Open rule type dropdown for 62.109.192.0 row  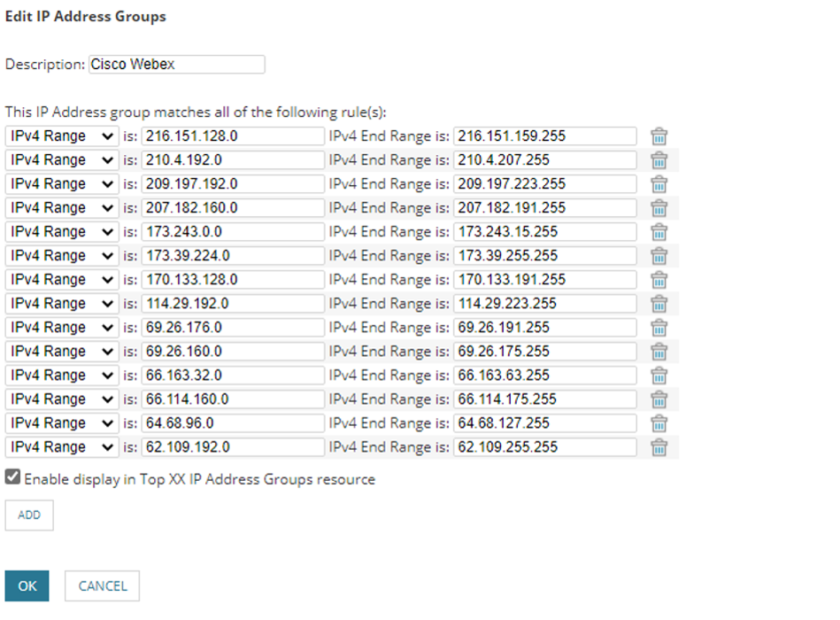coord(62,447)
